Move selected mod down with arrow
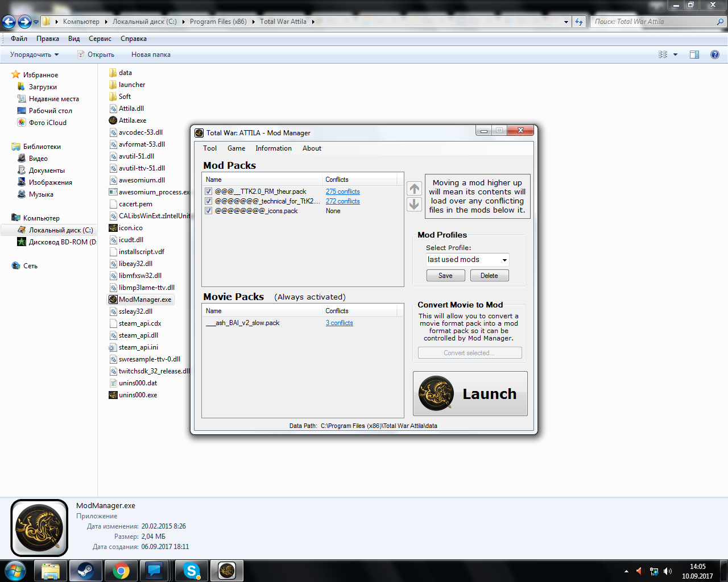Screen dimensions: 728x582 pyautogui.click(x=415, y=204)
